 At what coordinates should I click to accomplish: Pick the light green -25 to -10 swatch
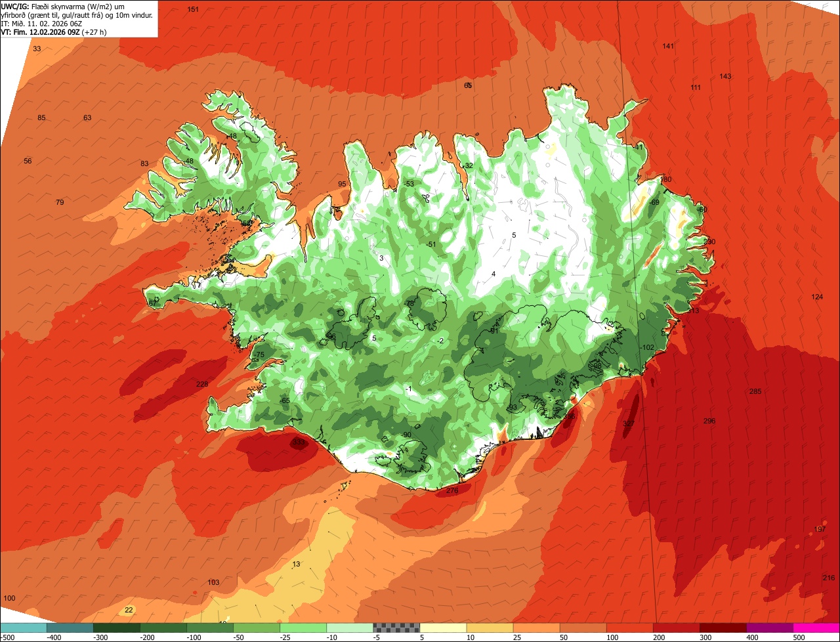click(x=303, y=628)
